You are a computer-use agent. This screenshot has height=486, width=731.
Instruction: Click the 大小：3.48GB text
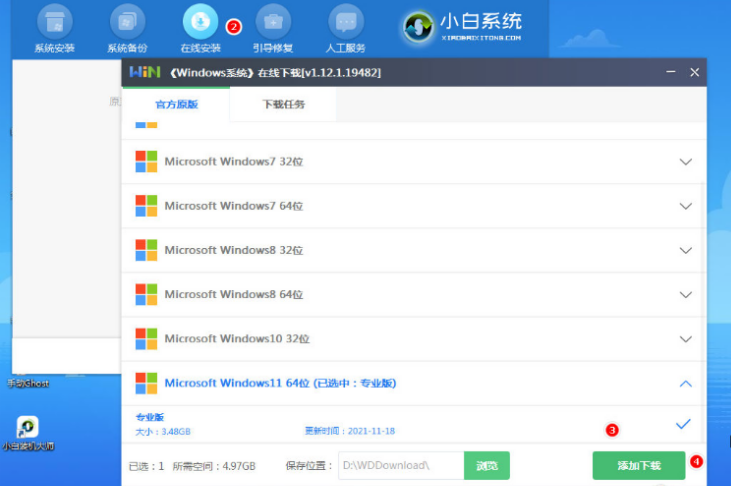pyautogui.click(x=163, y=431)
